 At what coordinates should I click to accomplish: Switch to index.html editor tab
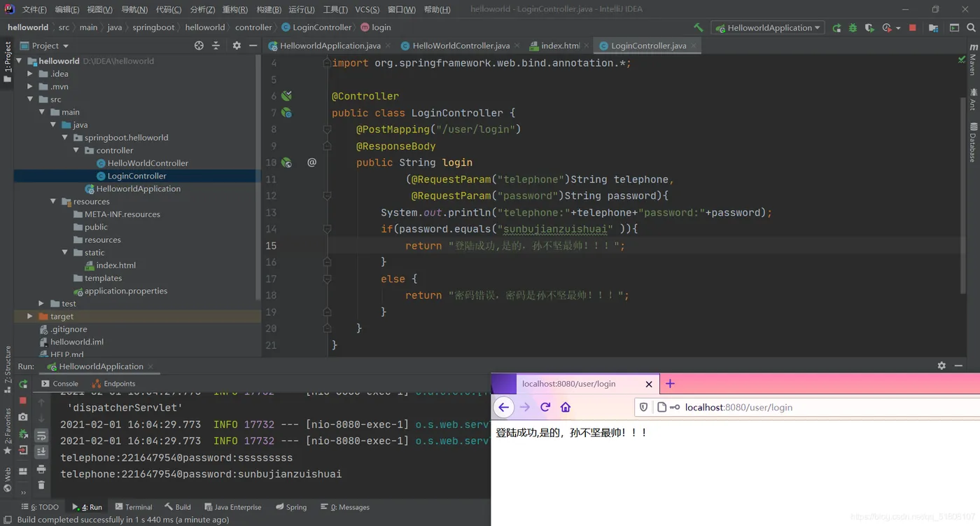[560, 46]
